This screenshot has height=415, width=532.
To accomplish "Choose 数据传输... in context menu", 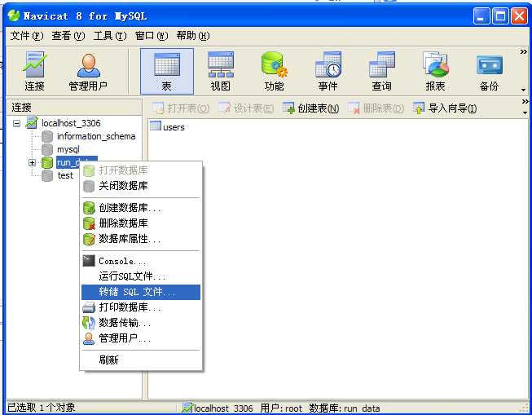I will [x=141, y=323].
